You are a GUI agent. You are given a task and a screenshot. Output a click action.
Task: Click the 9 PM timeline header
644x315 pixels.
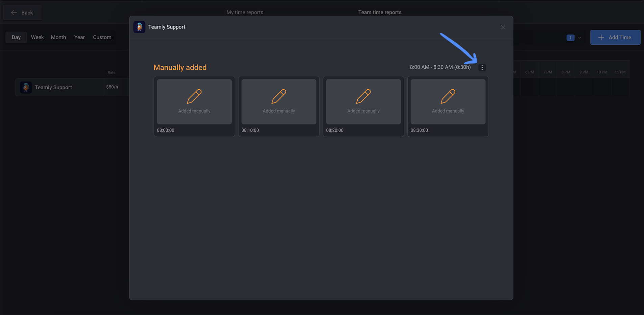[584, 72]
